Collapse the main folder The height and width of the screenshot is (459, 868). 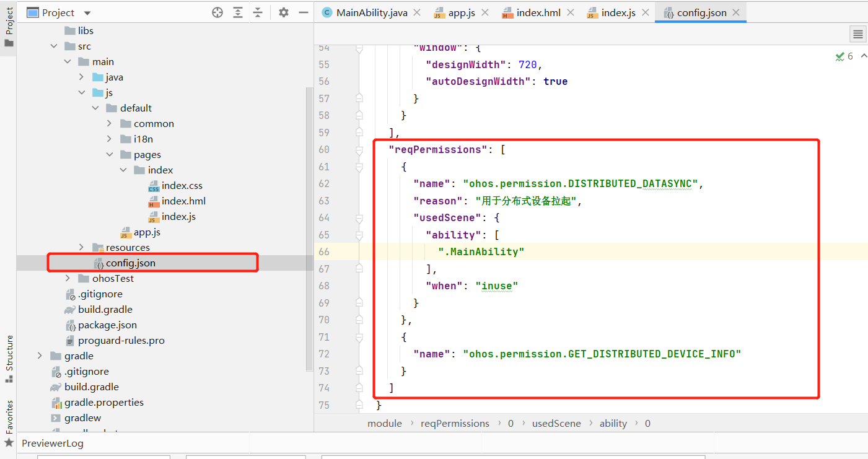68,62
